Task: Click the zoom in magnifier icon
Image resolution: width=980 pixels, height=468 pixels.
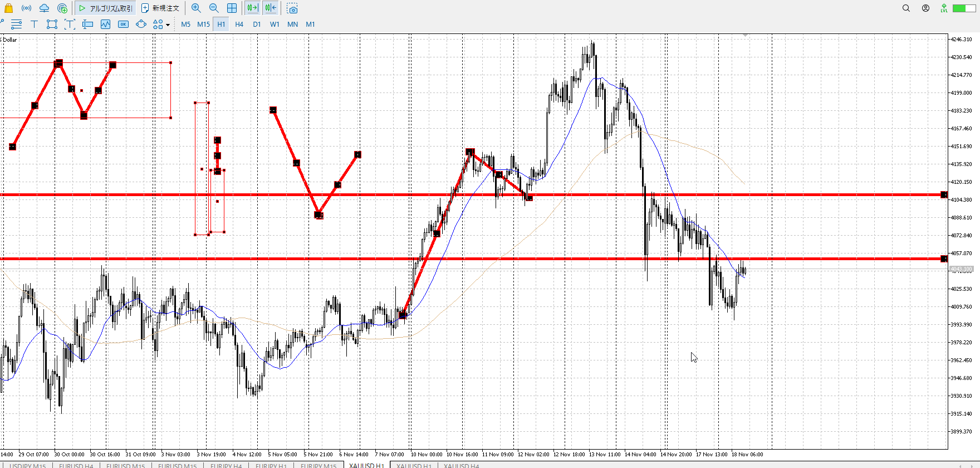Action: (x=196, y=8)
